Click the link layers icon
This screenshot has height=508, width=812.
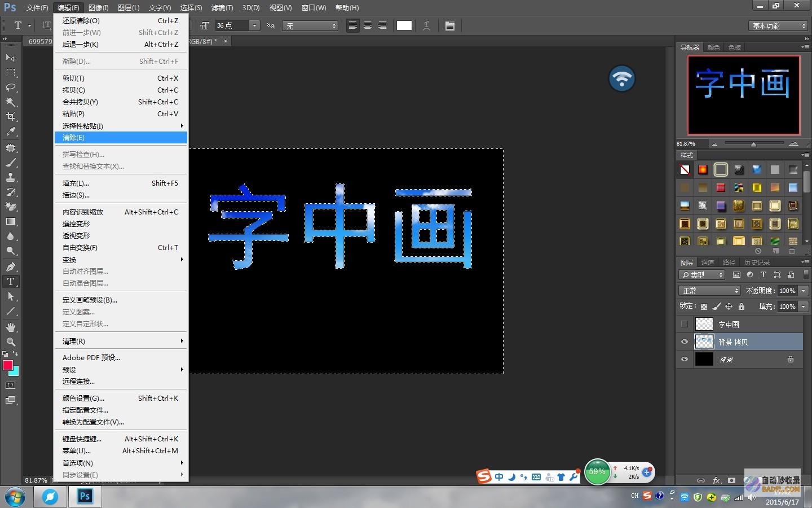point(701,480)
